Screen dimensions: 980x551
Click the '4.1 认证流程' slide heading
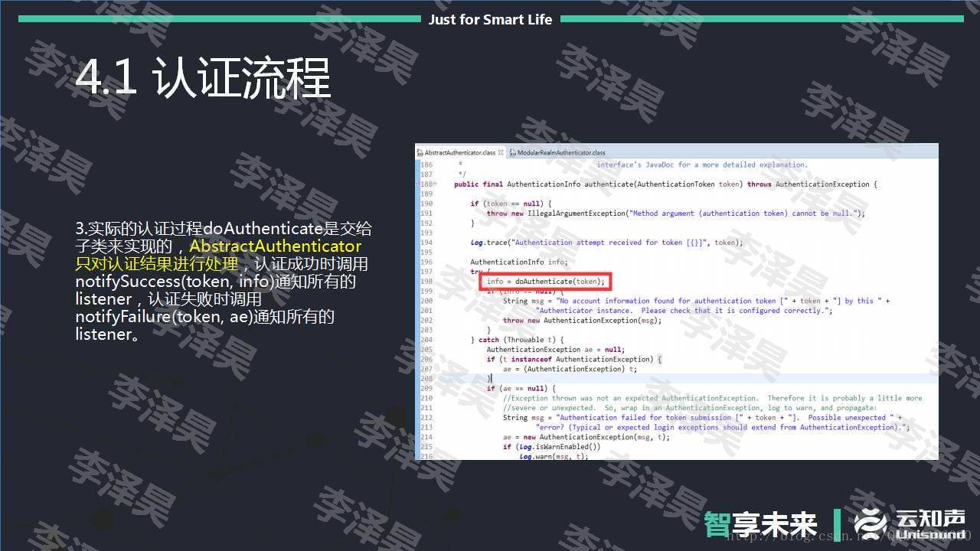pos(203,77)
